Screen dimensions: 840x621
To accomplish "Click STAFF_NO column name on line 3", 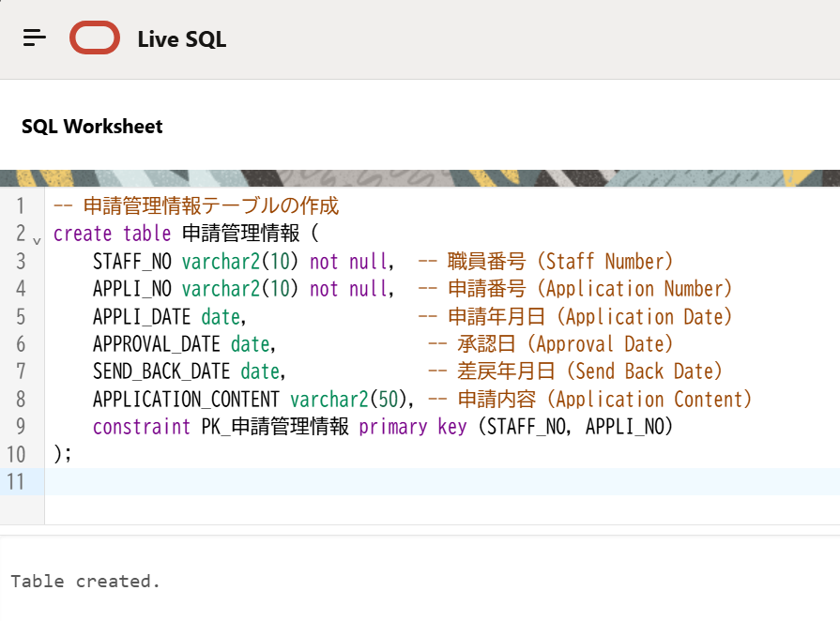I will 132,262.
